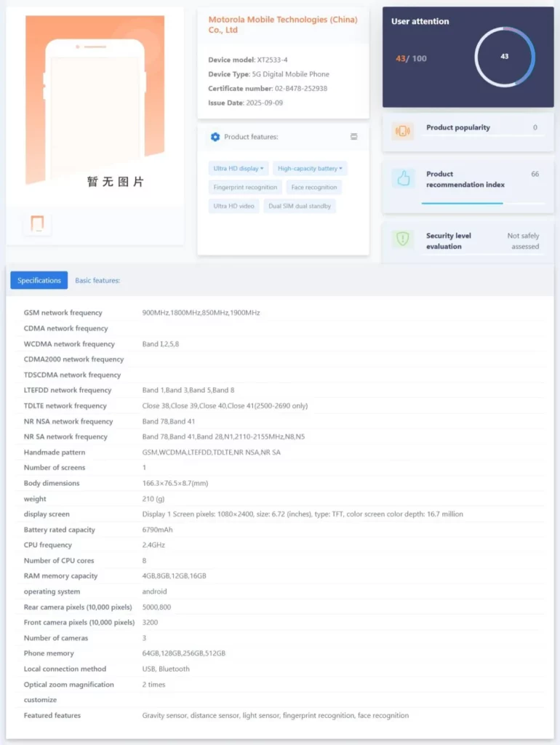Collapse the Product features panel icon
The image size is (560, 745).
click(x=354, y=137)
